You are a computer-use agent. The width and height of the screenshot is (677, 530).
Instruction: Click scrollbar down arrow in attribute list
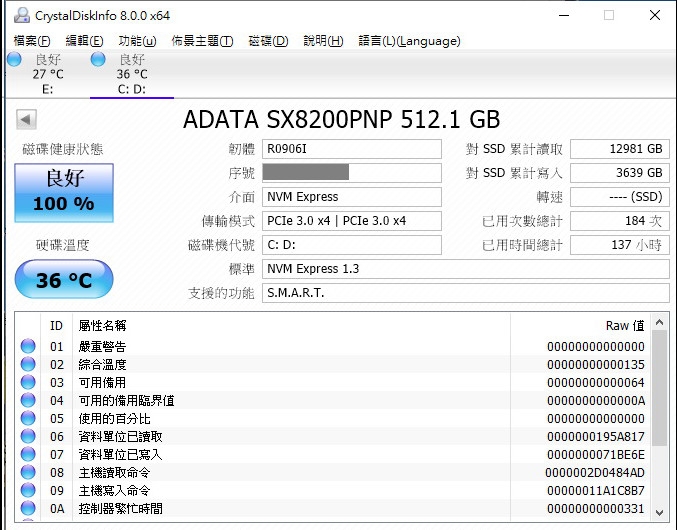pos(659,513)
